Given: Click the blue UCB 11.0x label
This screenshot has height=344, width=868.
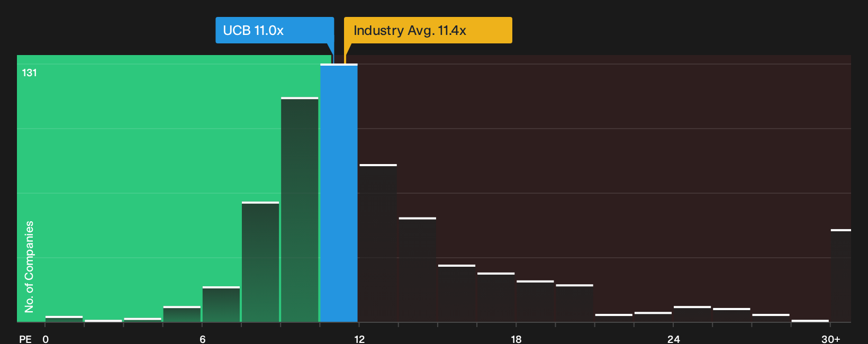Looking at the screenshot, I should click(275, 30).
